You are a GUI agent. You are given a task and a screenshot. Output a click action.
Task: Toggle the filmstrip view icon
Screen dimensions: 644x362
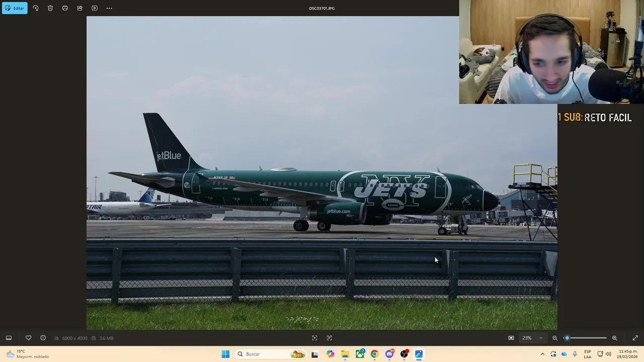pos(9,338)
